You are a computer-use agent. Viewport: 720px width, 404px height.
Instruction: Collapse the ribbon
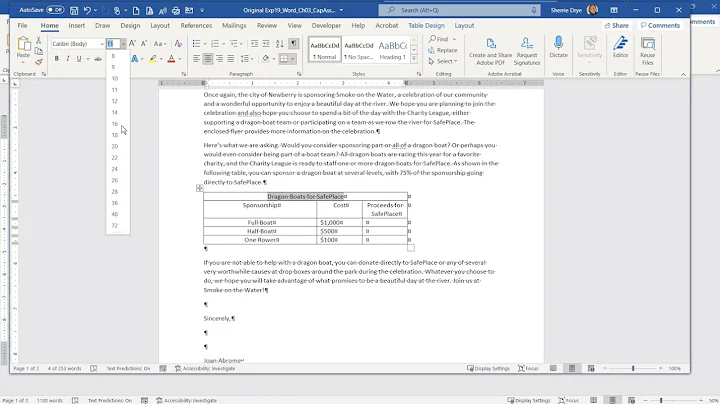[683, 74]
